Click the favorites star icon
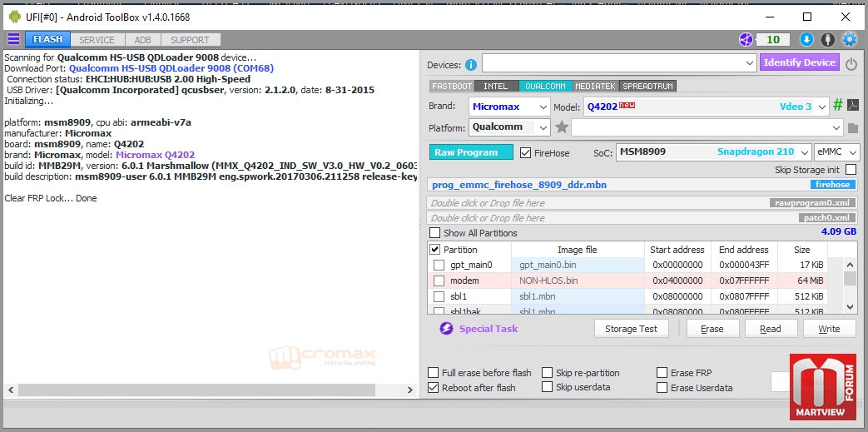Image resolution: width=868 pixels, height=432 pixels. tap(562, 127)
